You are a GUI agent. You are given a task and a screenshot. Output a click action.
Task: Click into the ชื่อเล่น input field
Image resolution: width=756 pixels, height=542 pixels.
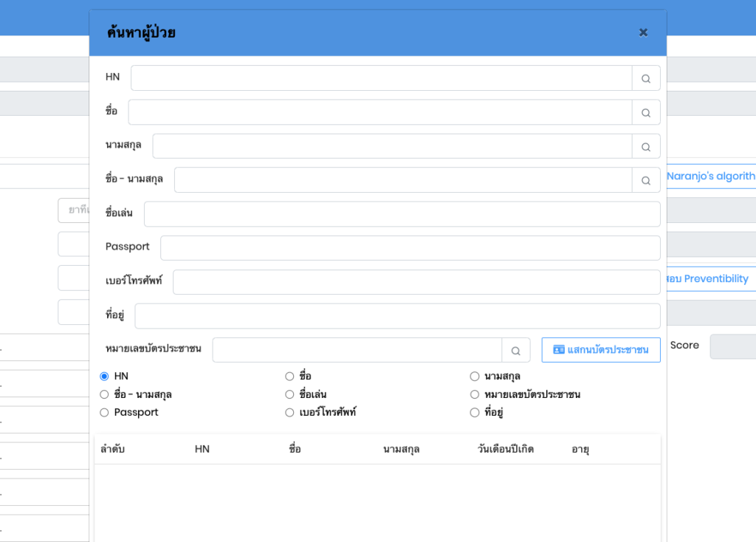(402, 214)
